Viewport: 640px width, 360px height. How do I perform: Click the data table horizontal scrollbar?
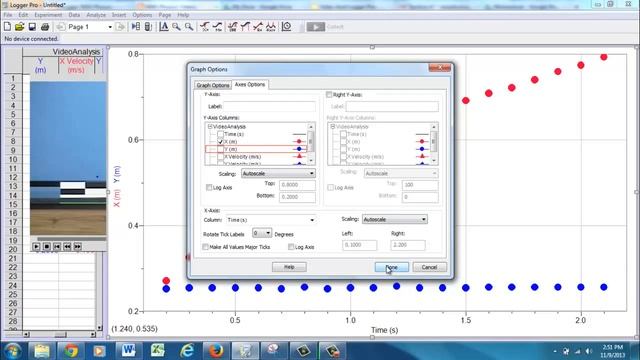tap(59, 334)
